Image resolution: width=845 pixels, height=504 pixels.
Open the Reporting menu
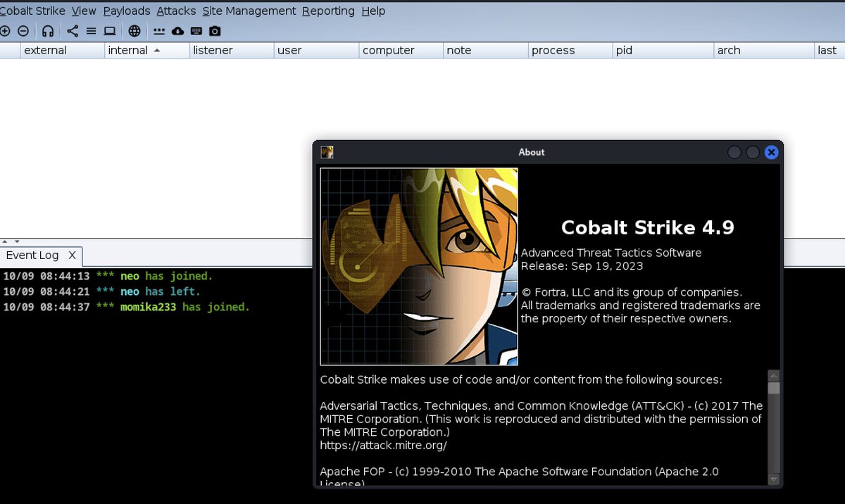(328, 11)
